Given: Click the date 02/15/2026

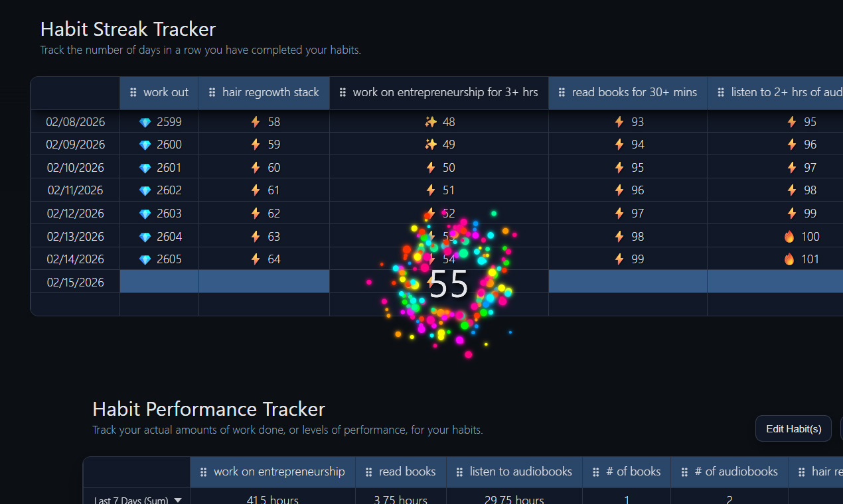Looking at the screenshot, I should tap(75, 283).
